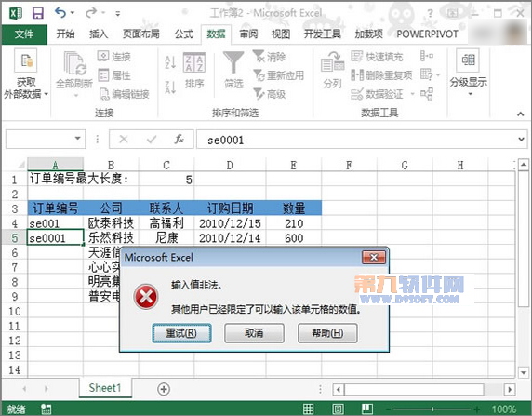Switch to the View (视图) tab
The height and width of the screenshot is (416, 532).
pos(281,34)
